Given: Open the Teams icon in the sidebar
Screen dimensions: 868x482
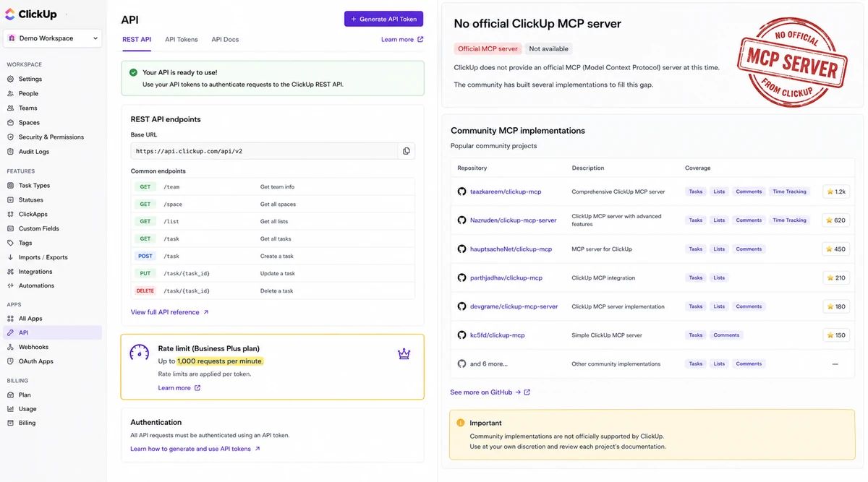Looking at the screenshot, I should click(x=11, y=108).
